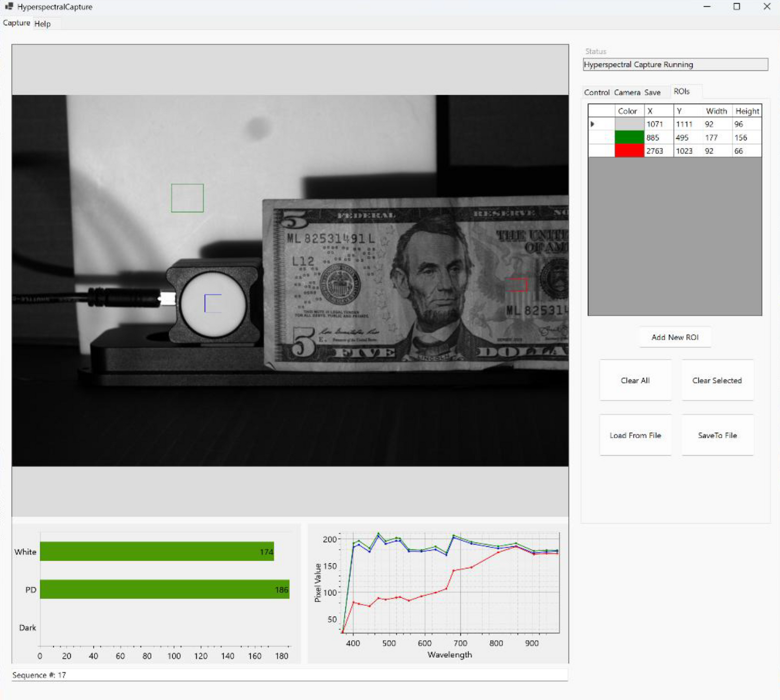The width and height of the screenshot is (780, 700).
Task: Close the HyperspectralCapture window
Action: click(767, 7)
